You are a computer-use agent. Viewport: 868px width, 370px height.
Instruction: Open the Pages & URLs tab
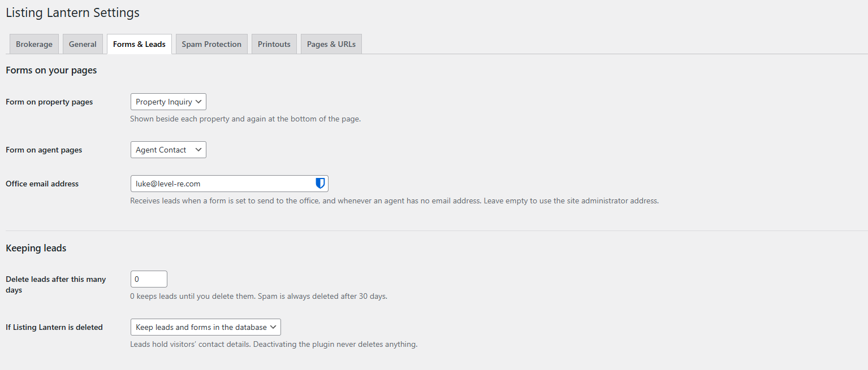click(331, 44)
